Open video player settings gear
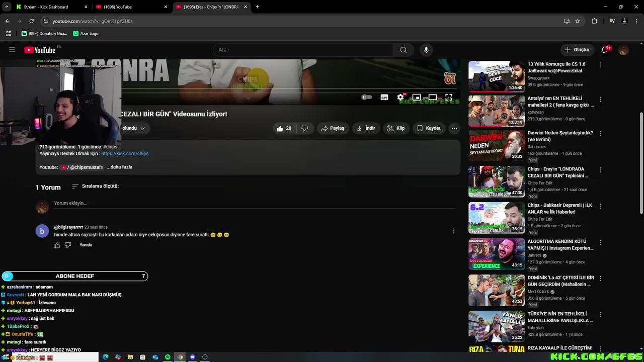644x362 pixels. (400, 97)
